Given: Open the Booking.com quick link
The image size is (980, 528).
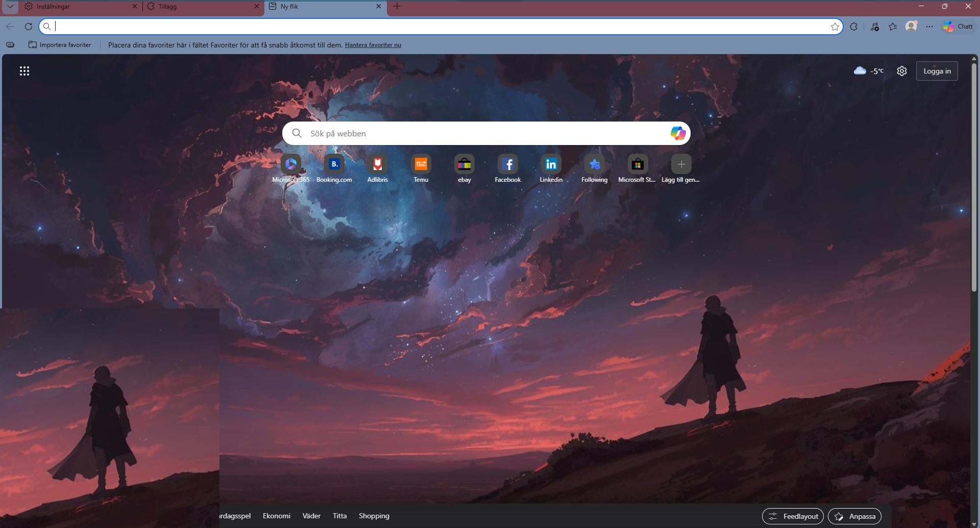Looking at the screenshot, I should (x=334, y=164).
